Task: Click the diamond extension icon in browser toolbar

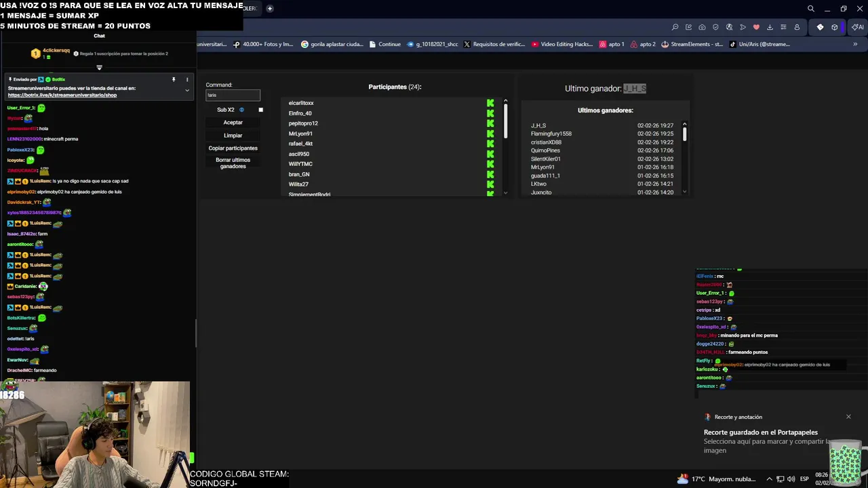Action: click(x=820, y=27)
